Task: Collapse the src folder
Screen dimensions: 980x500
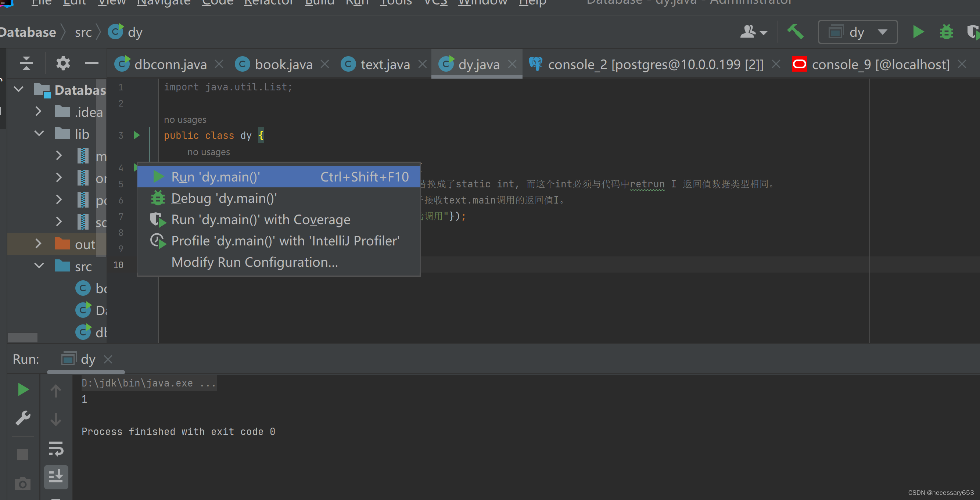Action: click(x=39, y=266)
